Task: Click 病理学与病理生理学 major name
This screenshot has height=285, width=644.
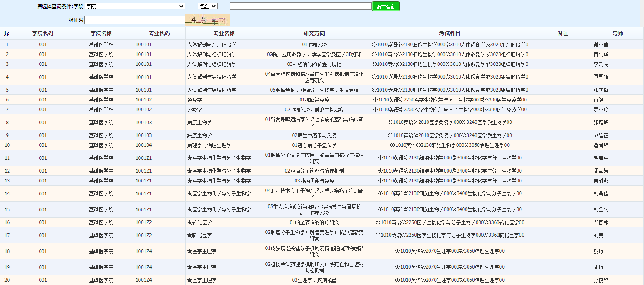Action: 209,145
